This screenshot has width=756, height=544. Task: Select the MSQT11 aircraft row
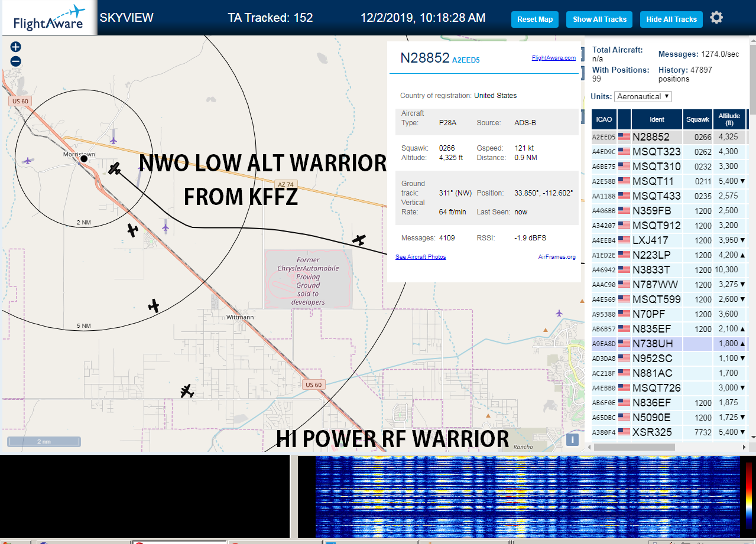(669, 181)
